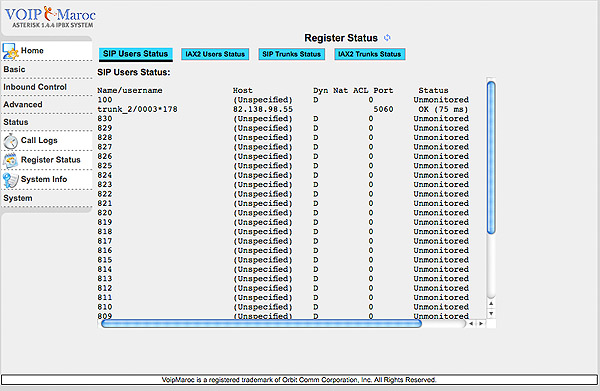This screenshot has width=600, height=391.
Task: Select user '829' row
Action: tap(283, 128)
